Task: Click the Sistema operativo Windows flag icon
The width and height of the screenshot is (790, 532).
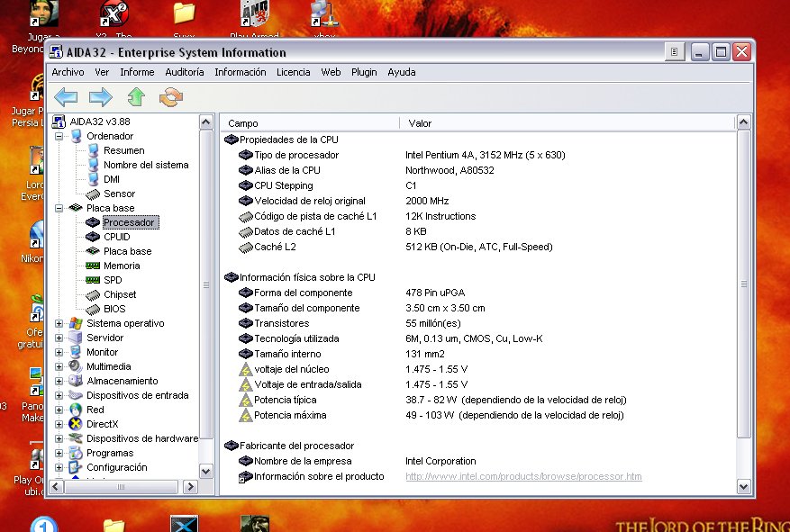Action: (x=76, y=323)
